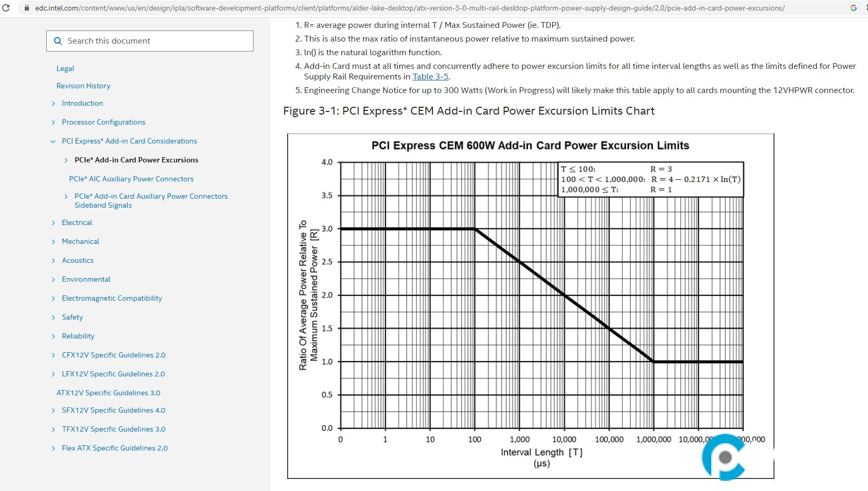Viewport: 868px width, 491px height.
Task: Expand the Sideband Signals subsection chevron
Action: [x=66, y=197]
